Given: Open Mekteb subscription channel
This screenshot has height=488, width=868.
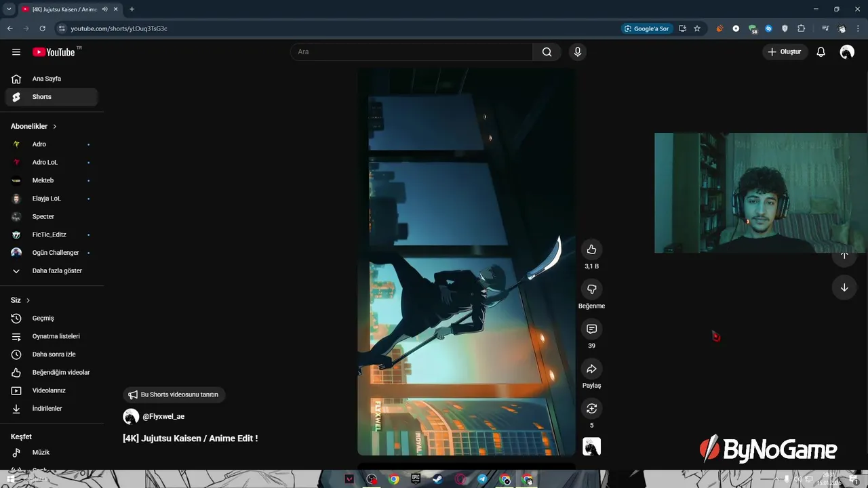Looking at the screenshot, I should pos(52,180).
